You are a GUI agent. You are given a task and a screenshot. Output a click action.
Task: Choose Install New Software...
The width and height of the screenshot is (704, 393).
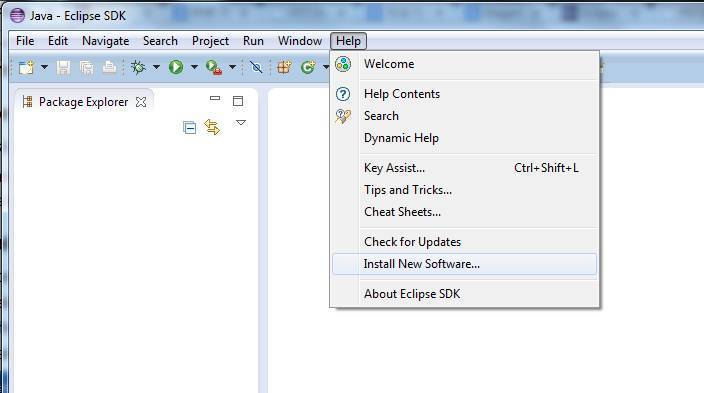pyautogui.click(x=465, y=264)
